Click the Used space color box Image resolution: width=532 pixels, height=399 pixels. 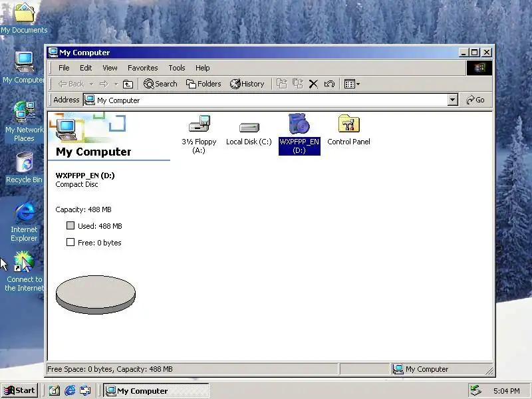point(70,225)
